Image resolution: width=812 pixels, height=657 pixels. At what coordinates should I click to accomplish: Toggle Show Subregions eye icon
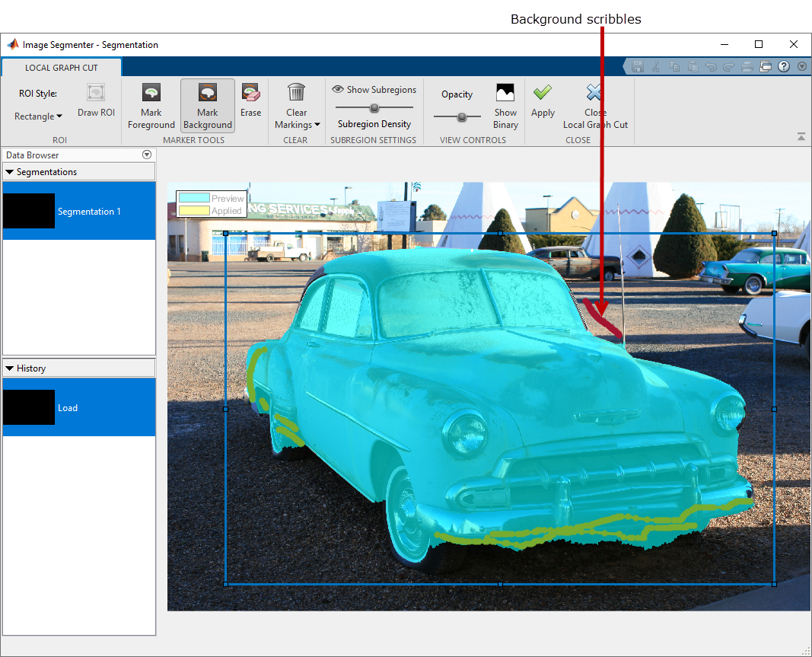(338, 89)
